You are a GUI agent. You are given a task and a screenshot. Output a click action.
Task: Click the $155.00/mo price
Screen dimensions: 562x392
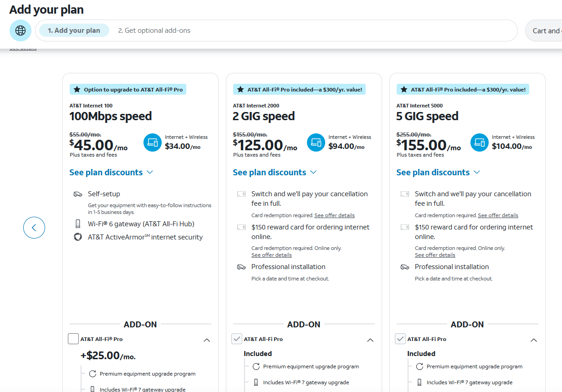point(429,145)
